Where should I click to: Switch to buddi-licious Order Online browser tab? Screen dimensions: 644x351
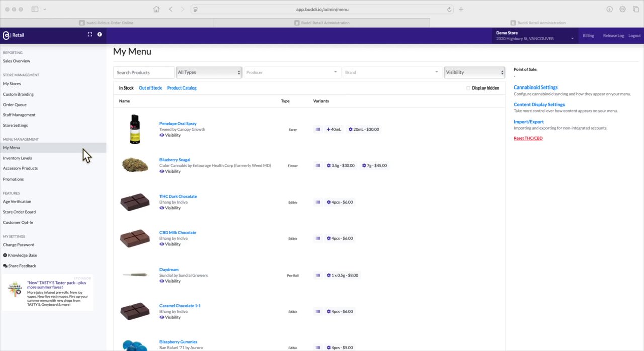pyautogui.click(x=107, y=23)
